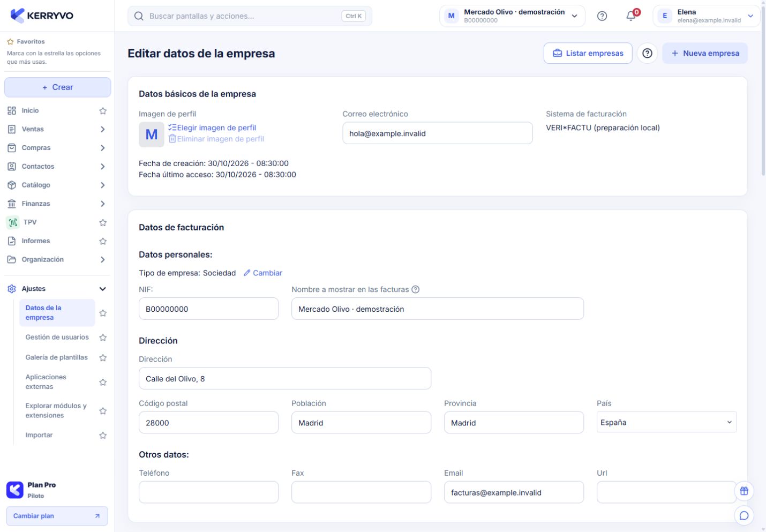Expand the Ventas menu
The image size is (766, 532).
(x=103, y=129)
